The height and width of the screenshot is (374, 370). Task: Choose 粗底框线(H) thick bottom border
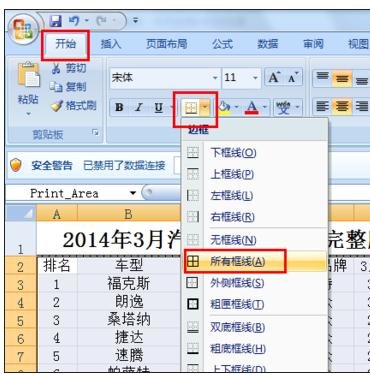pyautogui.click(x=254, y=349)
